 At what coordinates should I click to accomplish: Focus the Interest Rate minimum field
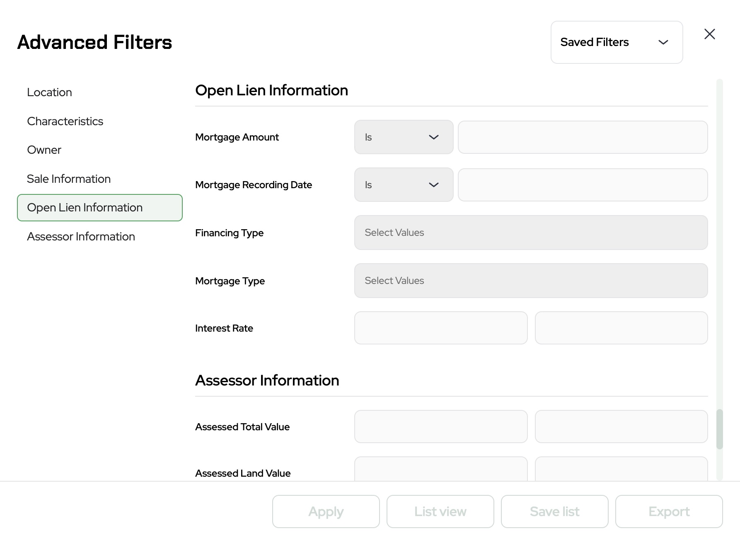tap(440, 328)
